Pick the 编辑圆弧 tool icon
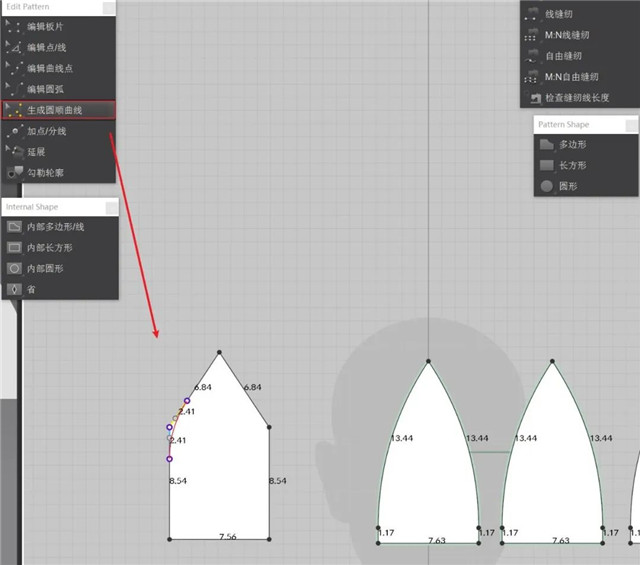 pyautogui.click(x=15, y=89)
